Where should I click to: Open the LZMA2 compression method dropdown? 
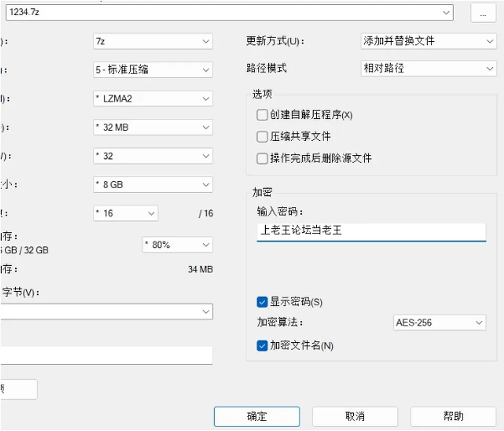coord(153,98)
